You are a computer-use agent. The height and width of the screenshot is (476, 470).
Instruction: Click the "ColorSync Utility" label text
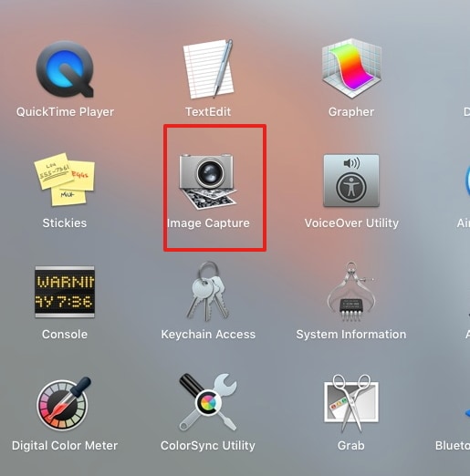coord(208,446)
